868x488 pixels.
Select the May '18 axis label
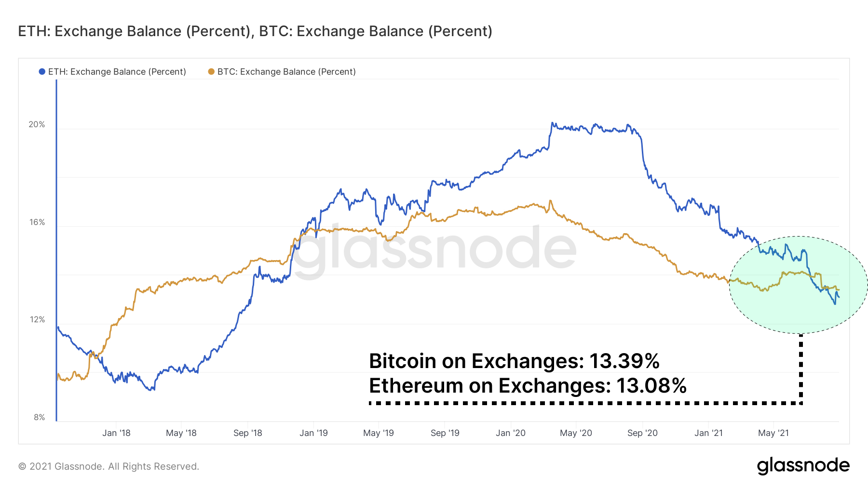181,433
